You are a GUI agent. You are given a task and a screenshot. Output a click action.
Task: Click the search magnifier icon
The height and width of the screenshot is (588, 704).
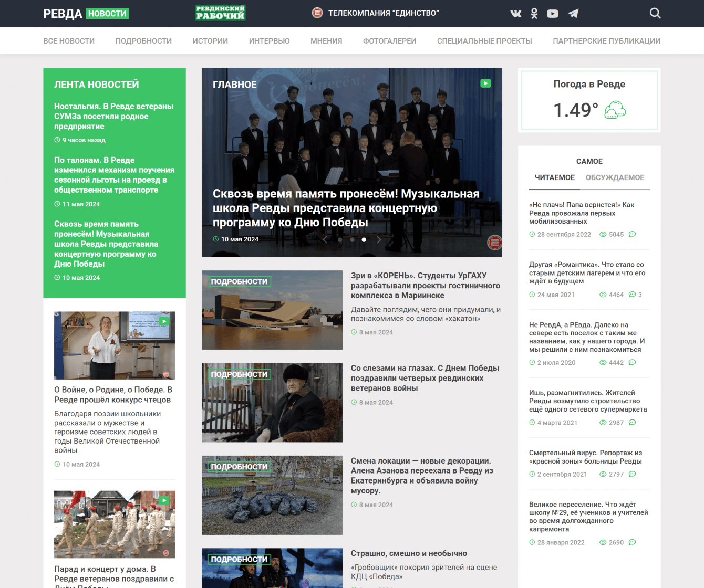(655, 13)
